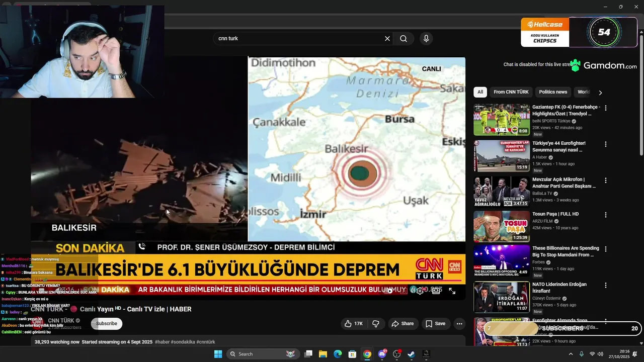Open Discord from the taskbar
This screenshot has width=644, height=362.
382,354
